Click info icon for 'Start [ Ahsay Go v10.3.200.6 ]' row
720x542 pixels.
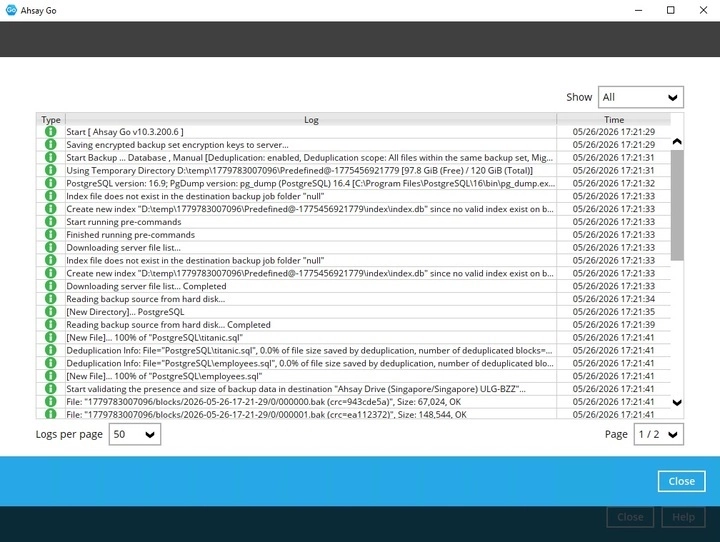[x=51, y=132]
